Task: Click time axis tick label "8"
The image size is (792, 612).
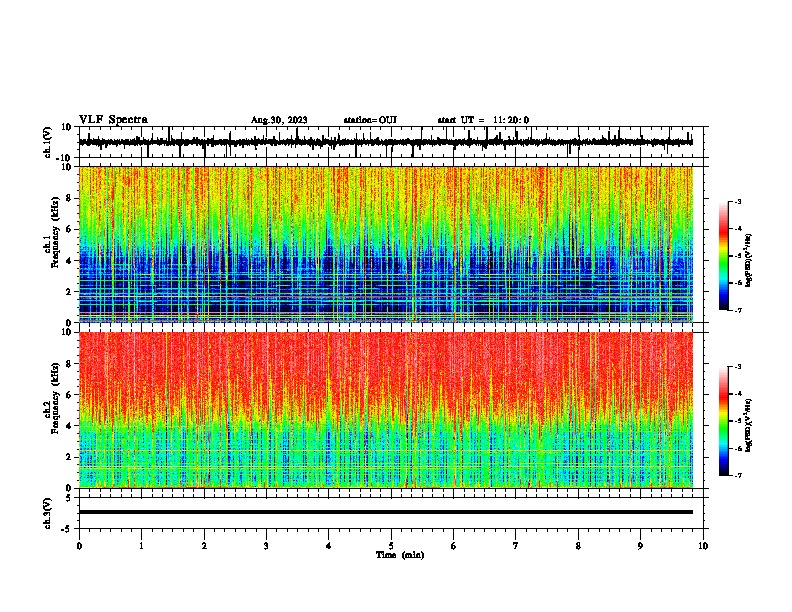Action: (578, 546)
